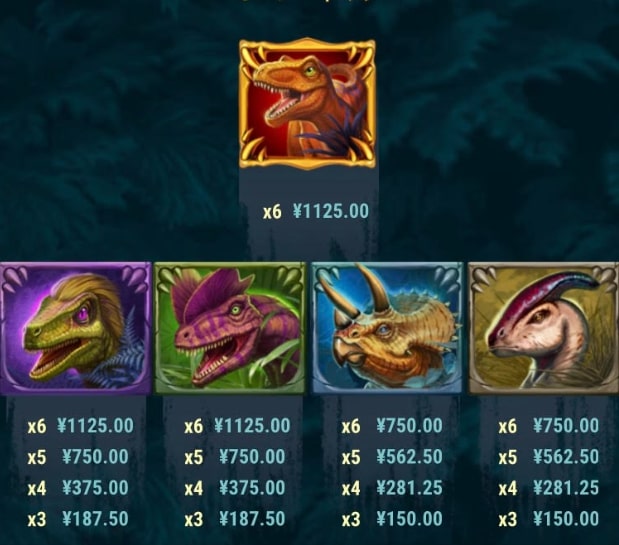Viewport: 619px width, 545px height.
Task: Click the orange T-Rex symbol in gold frame
Action: tap(307, 103)
